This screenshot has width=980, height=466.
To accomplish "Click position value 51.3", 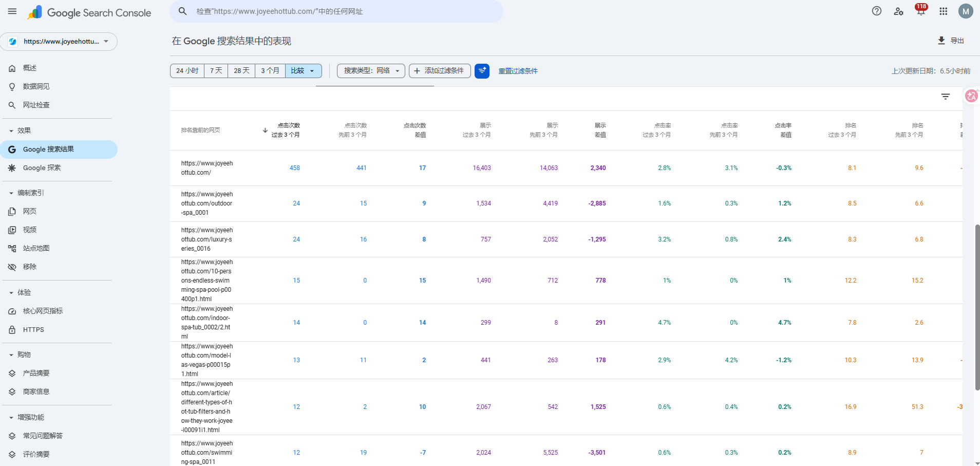I will tap(917, 407).
